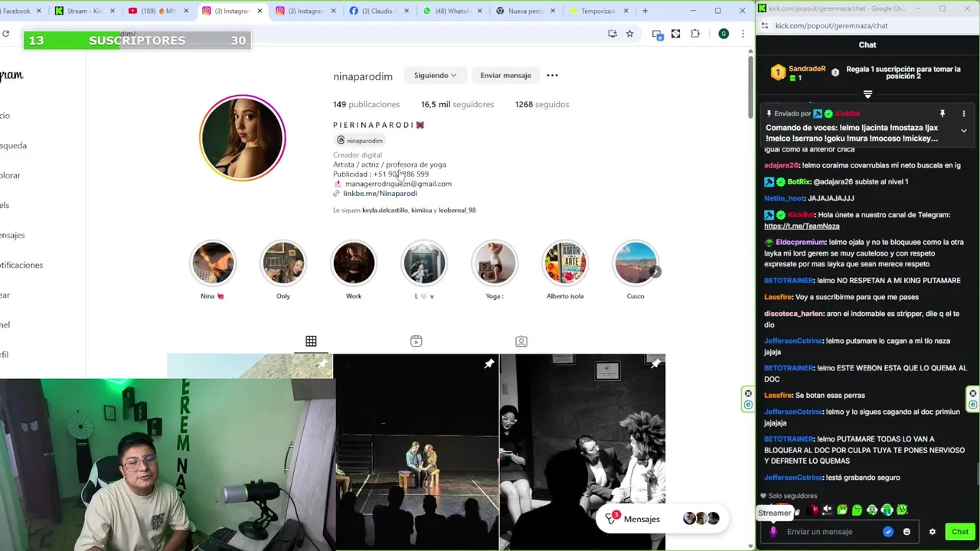Click the green Chat send button
This screenshot has width=980, height=551.
pos(960,532)
